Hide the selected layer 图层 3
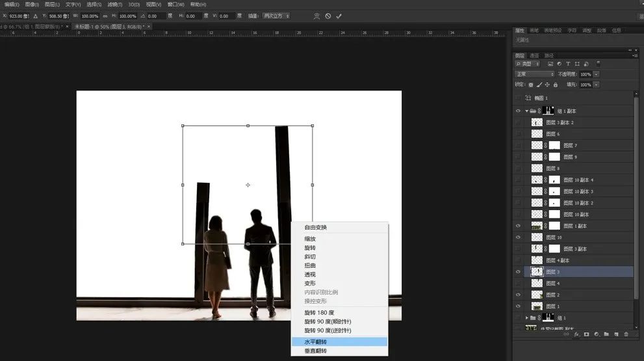The height and width of the screenshot is (361, 644). click(518, 272)
